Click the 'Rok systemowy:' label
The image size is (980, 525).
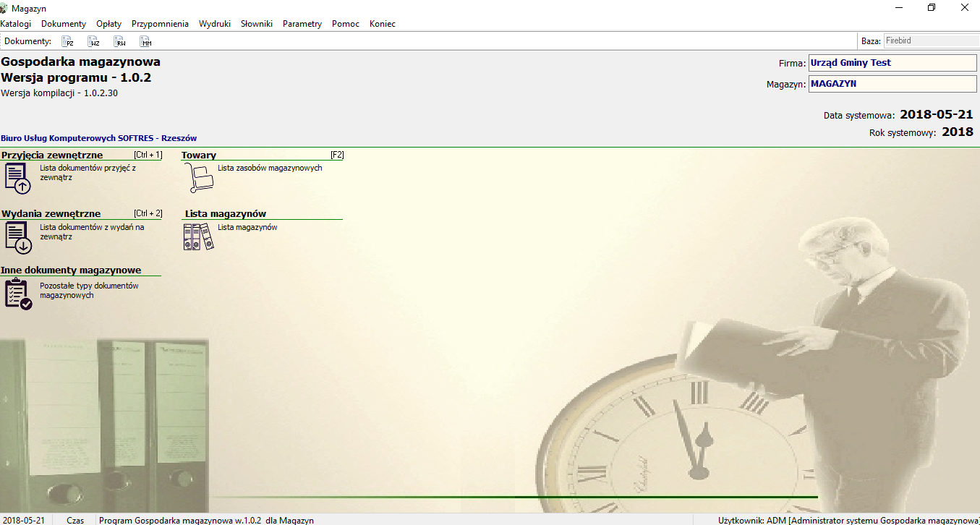(x=903, y=132)
